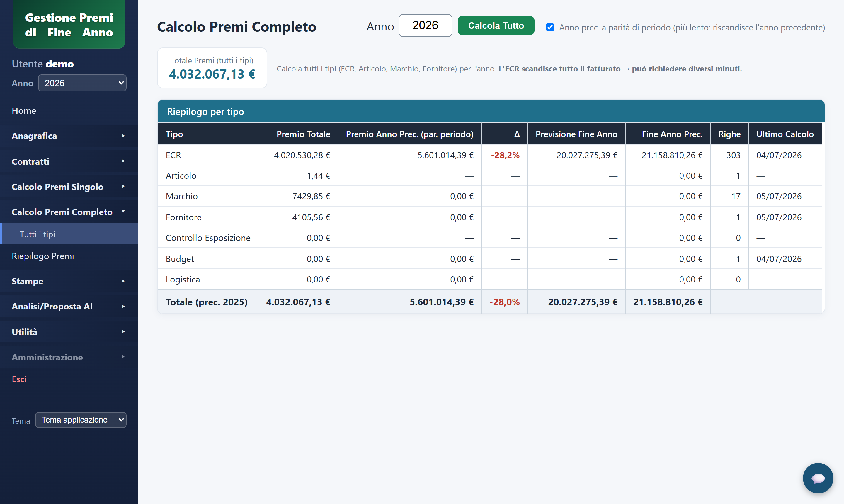Click the Utente demo label
The image size is (844, 504).
coord(43,64)
